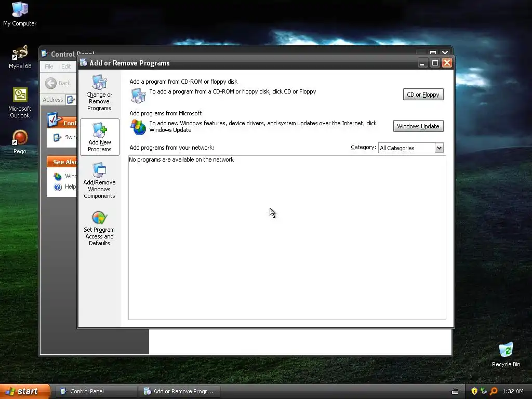Click the 'Add programs from Microsoft' heading
Image resolution: width=532 pixels, height=399 pixels.
pyautogui.click(x=166, y=113)
